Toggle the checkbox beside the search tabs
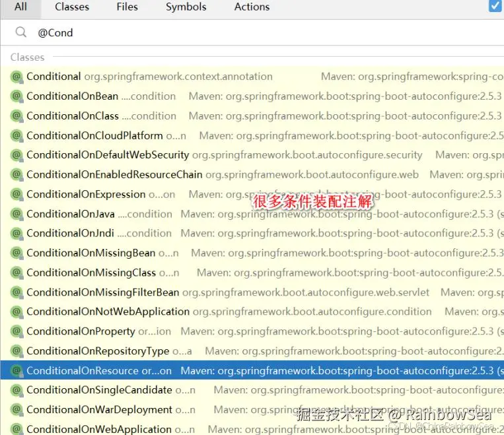Viewport: 504px width, 435px height. tap(495, 6)
